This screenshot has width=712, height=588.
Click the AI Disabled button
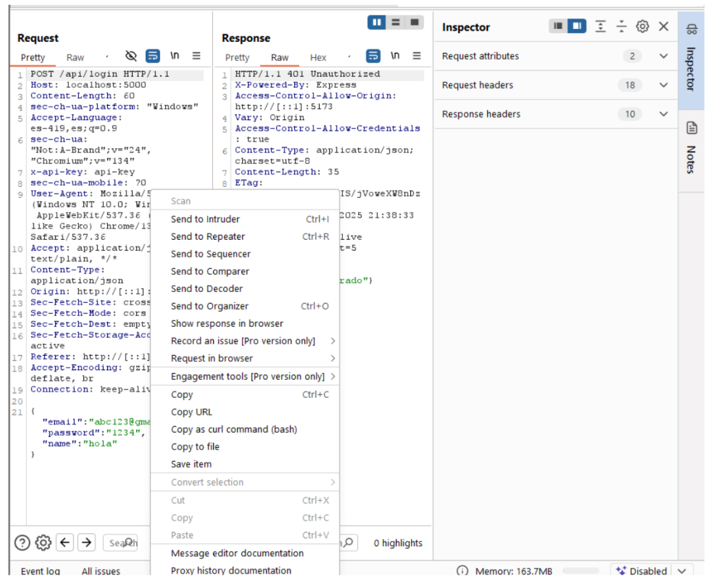[x=641, y=571]
